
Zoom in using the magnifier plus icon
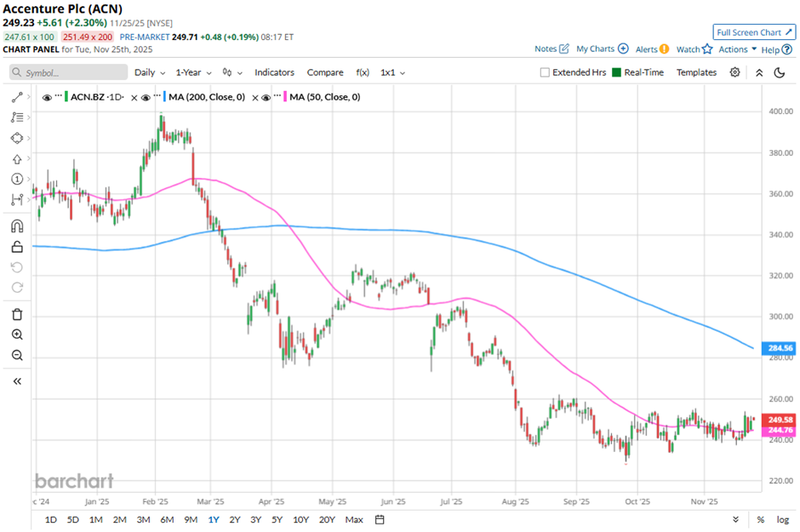(16, 335)
